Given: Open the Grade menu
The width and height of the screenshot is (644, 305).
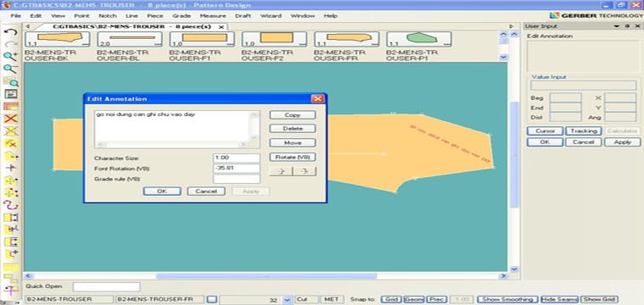Looking at the screenshot, I should click(181, 15).
